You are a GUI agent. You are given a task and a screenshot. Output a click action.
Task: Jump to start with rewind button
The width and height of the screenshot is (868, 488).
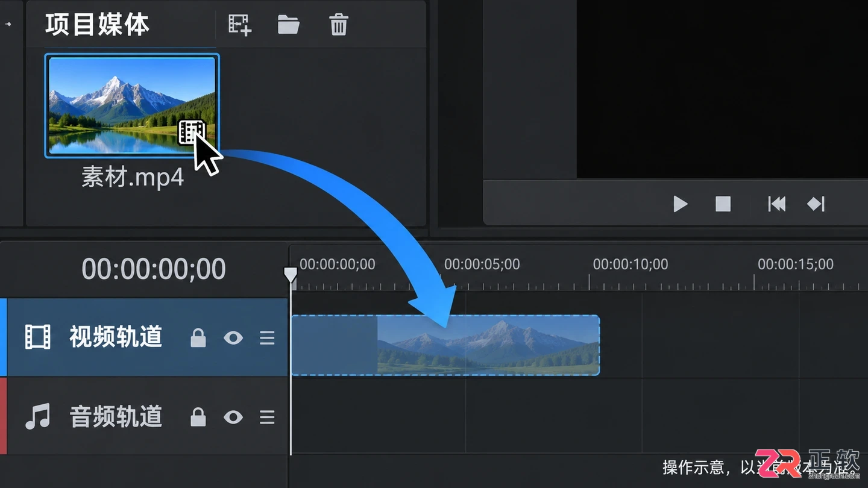point(776,204)
